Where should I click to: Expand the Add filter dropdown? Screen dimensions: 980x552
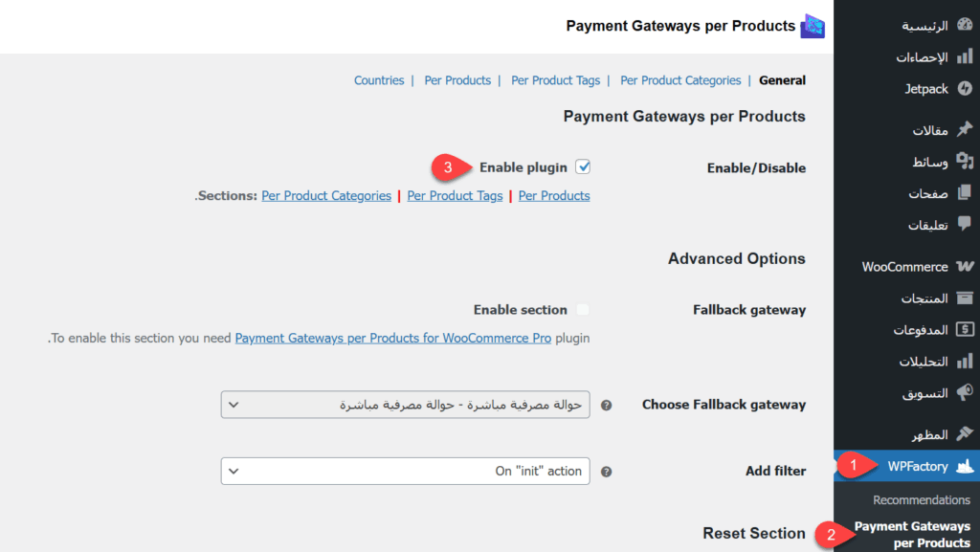(405, 471)
